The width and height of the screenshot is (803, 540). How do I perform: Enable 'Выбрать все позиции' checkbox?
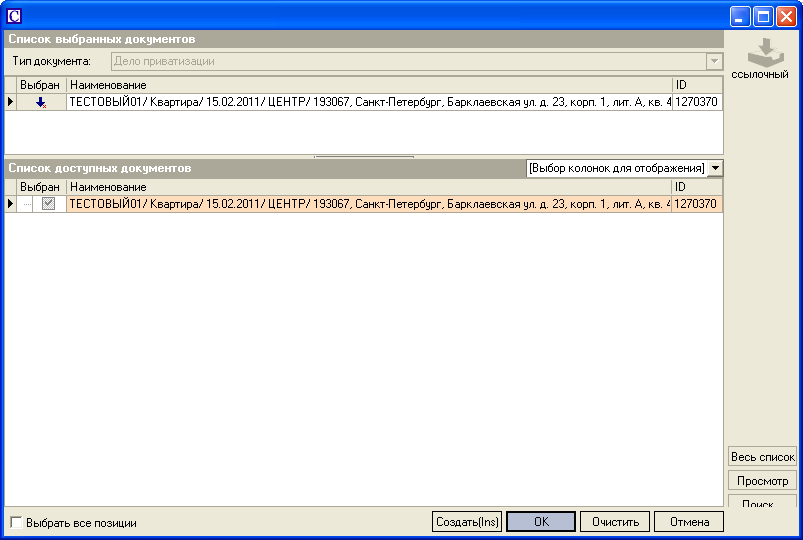tap(16, 522)
